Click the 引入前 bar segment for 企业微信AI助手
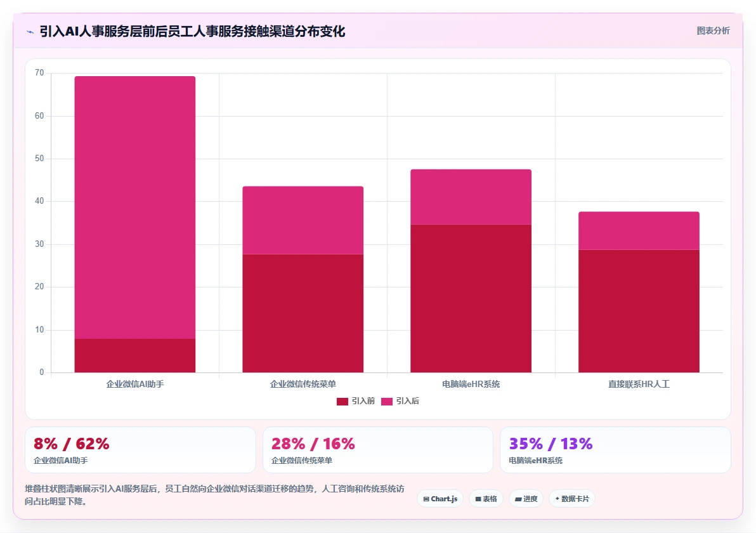The image size is (756, 533). 135,355
